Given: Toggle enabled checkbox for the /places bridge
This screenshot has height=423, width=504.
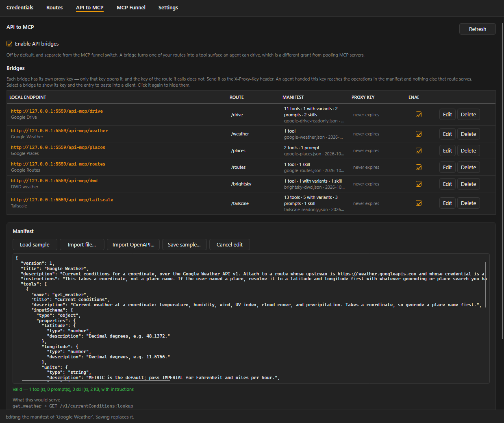Looking at the screenshot, I should 419,150.
